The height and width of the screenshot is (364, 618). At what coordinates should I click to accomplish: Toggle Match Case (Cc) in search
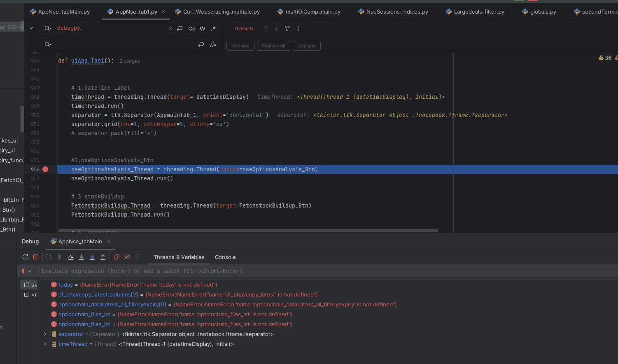[192, 28]
